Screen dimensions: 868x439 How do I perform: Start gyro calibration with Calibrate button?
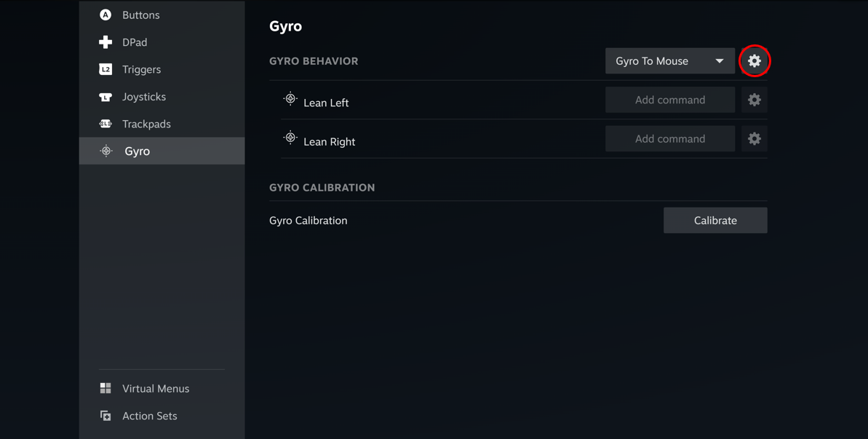click(715, 221)
